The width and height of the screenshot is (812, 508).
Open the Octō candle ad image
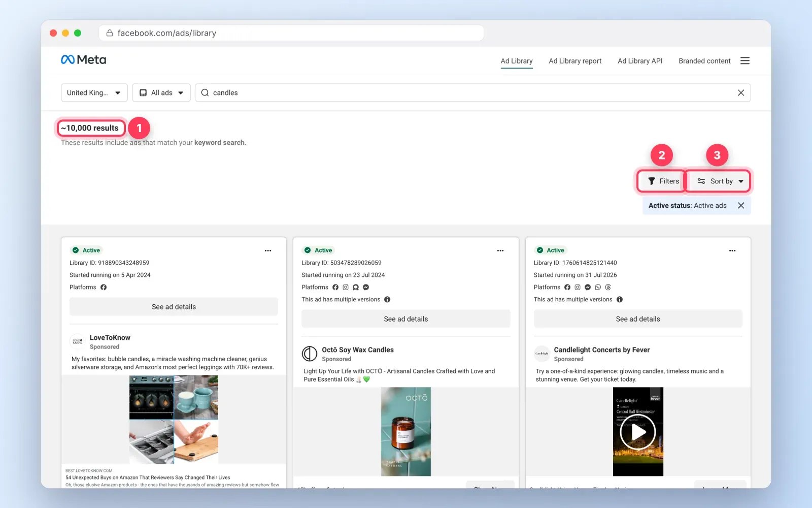point(406,432)
